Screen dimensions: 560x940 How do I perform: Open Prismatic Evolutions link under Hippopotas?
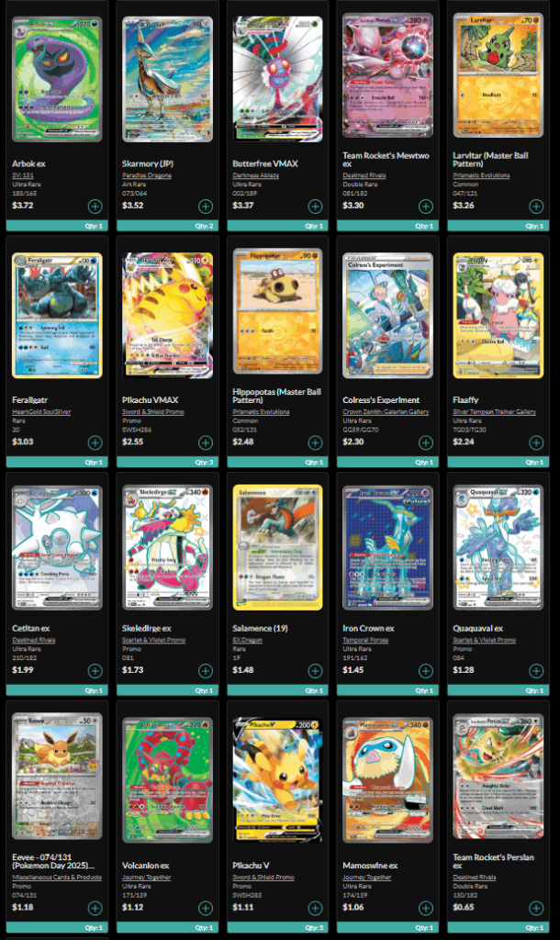tap(261, 412)
